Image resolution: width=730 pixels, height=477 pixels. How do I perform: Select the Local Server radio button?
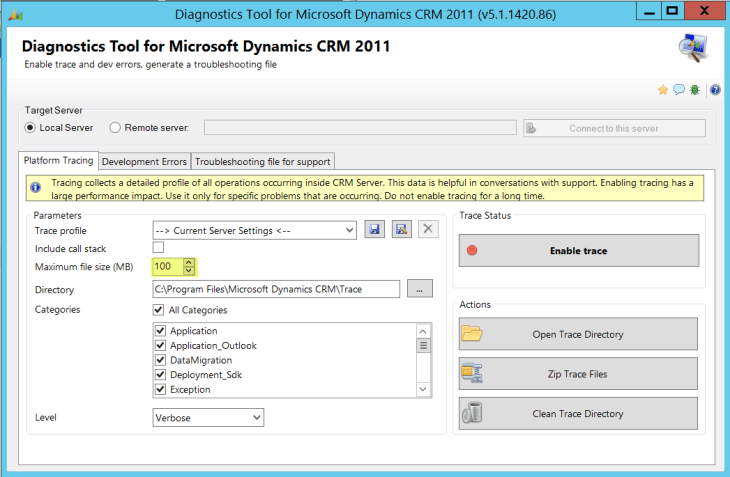31,128
